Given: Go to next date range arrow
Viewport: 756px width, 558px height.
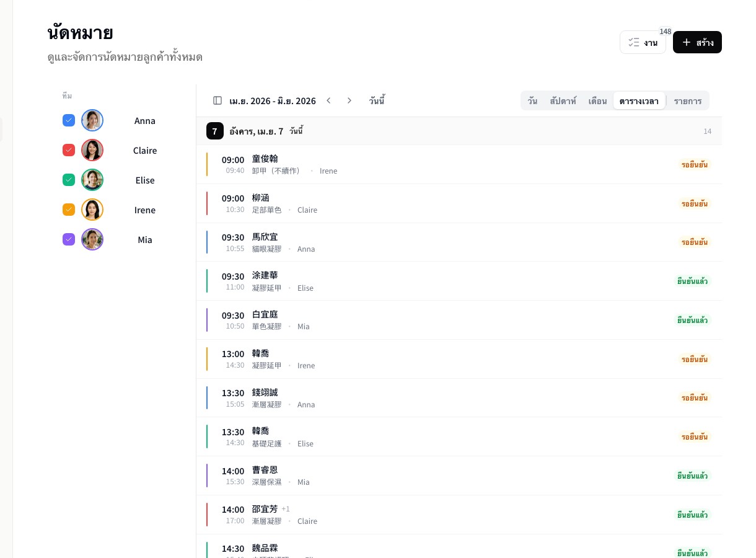Looking at the screenshot, I should (349, 100).
